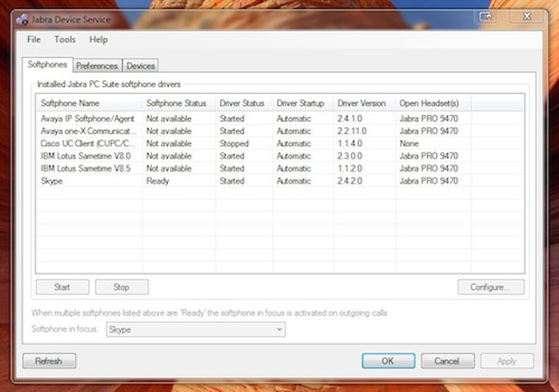This screenshot has width=559, height=392.
Task: Select Avaya IP Softphone/Agent row
Action: tap(280, 119)
